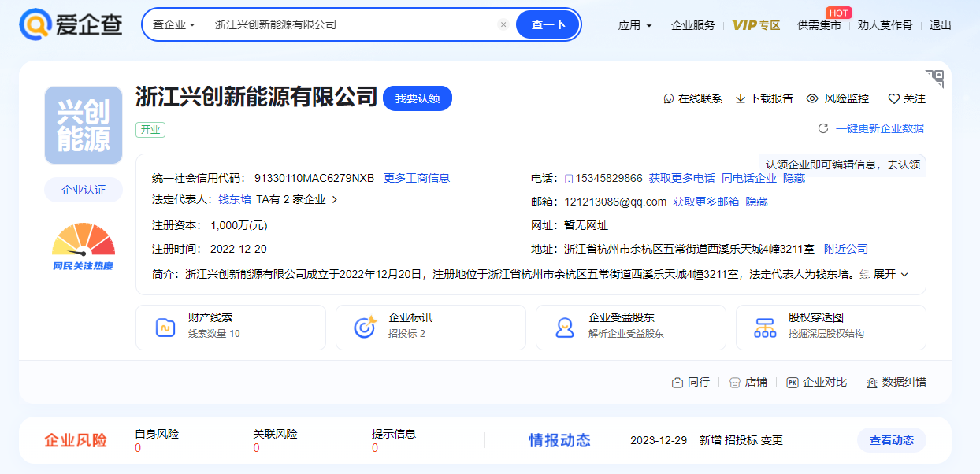Open the 企业受益股东 person icon
Viewport: 980px width, 474px height.
(x=565, y=328)
